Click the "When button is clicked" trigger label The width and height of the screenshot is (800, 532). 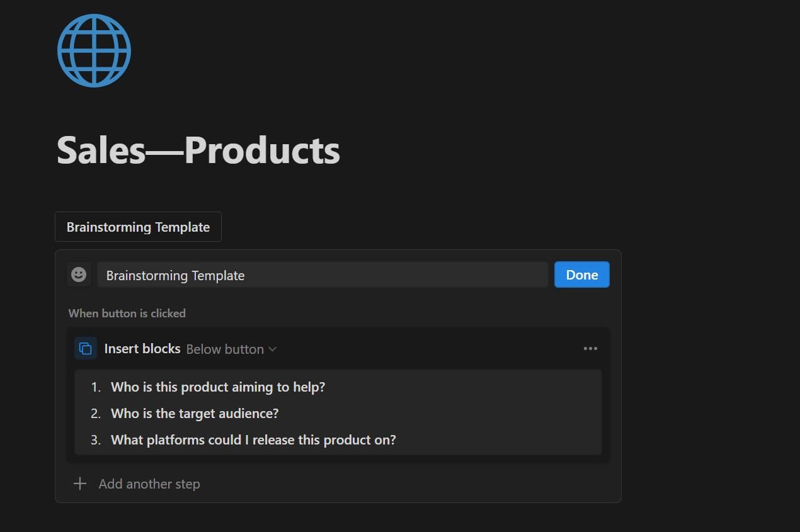click(127, 313)
